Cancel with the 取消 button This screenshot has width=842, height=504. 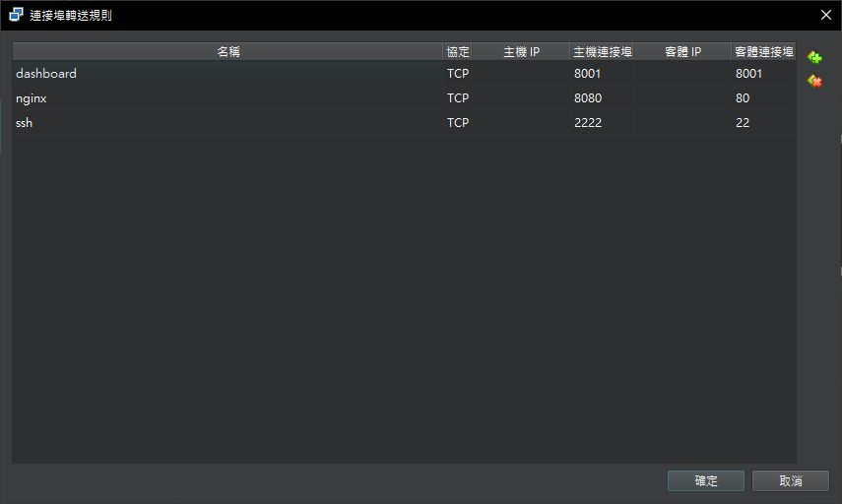[791, 481]
